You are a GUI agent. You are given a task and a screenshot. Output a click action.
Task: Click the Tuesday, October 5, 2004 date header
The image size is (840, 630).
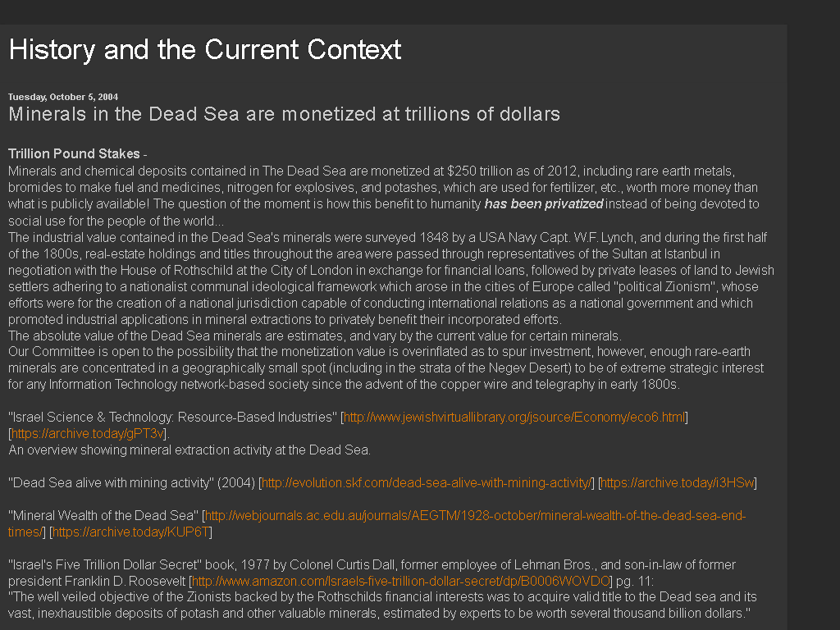click(63, 97)
